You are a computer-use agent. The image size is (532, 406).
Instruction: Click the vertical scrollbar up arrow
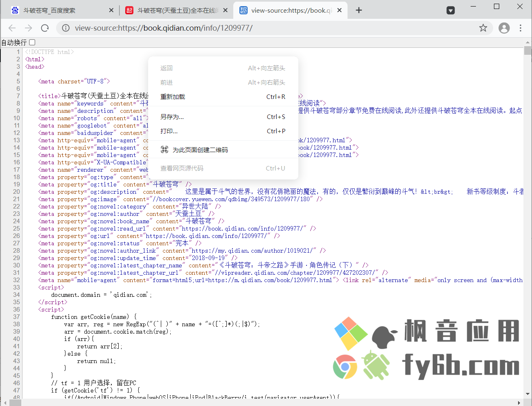[527, 42]
